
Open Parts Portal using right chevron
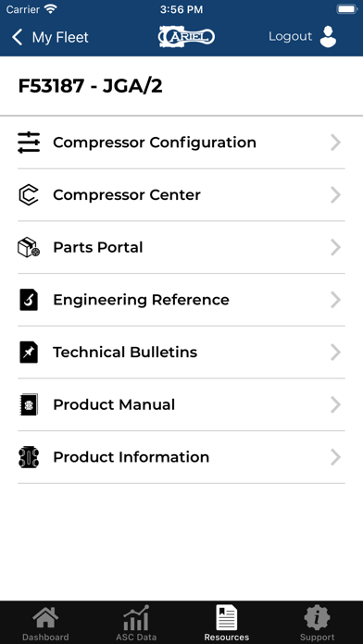coord(336,247)
